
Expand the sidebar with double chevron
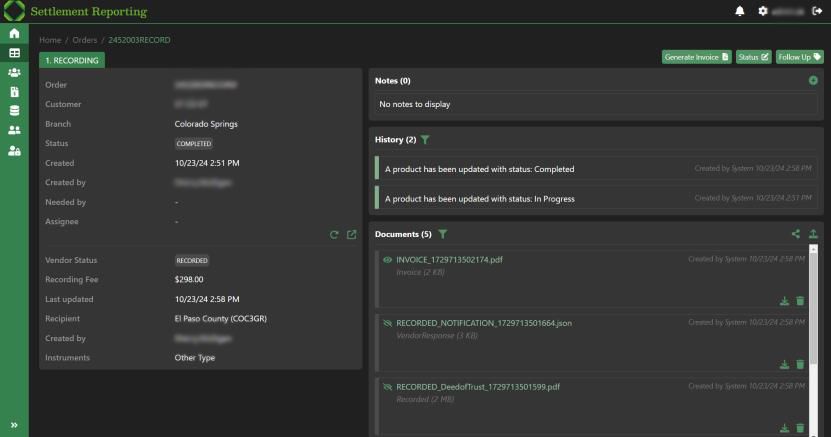(14, 424)
